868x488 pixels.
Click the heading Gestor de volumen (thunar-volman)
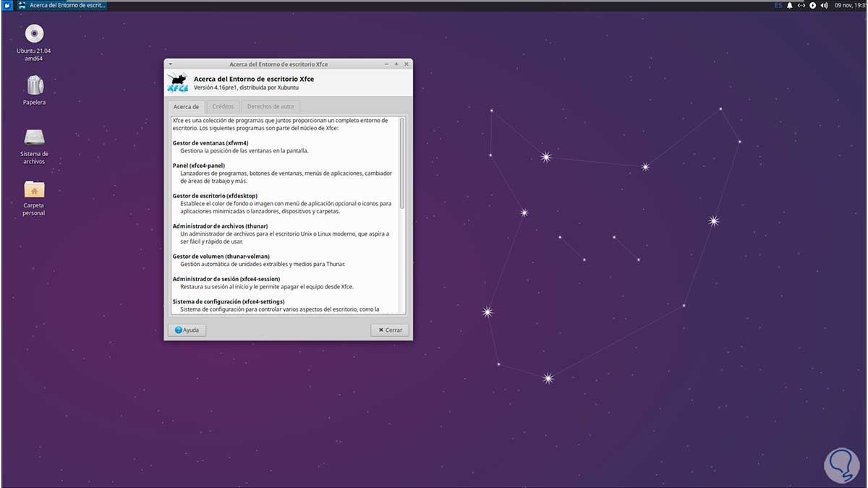(x=221, y=256)
